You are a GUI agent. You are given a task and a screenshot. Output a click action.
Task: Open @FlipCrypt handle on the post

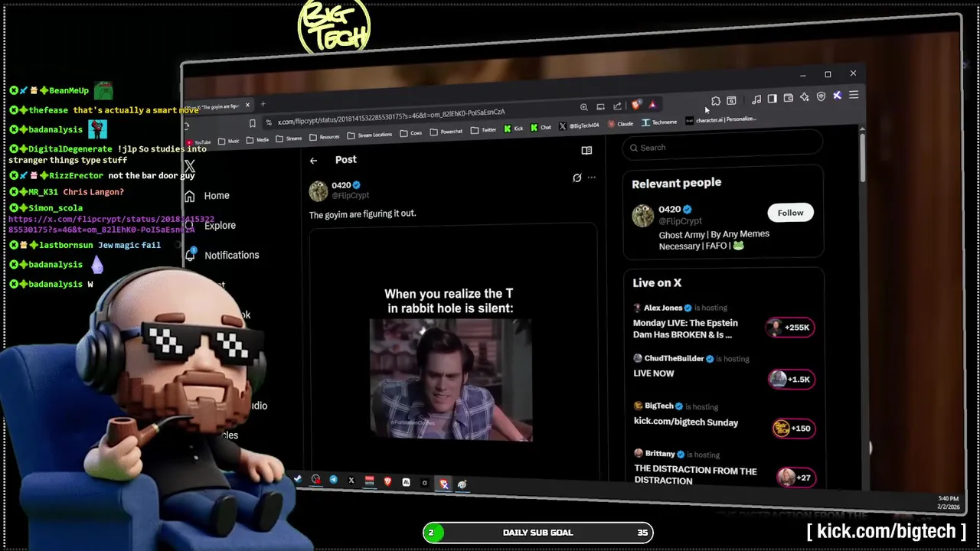(x=350, y=196)
